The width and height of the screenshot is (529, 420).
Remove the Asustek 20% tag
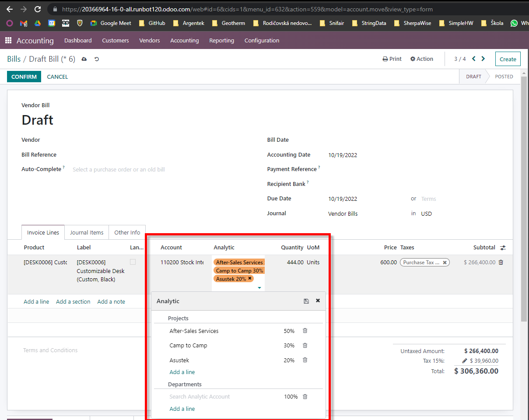(x=250, y=279)
